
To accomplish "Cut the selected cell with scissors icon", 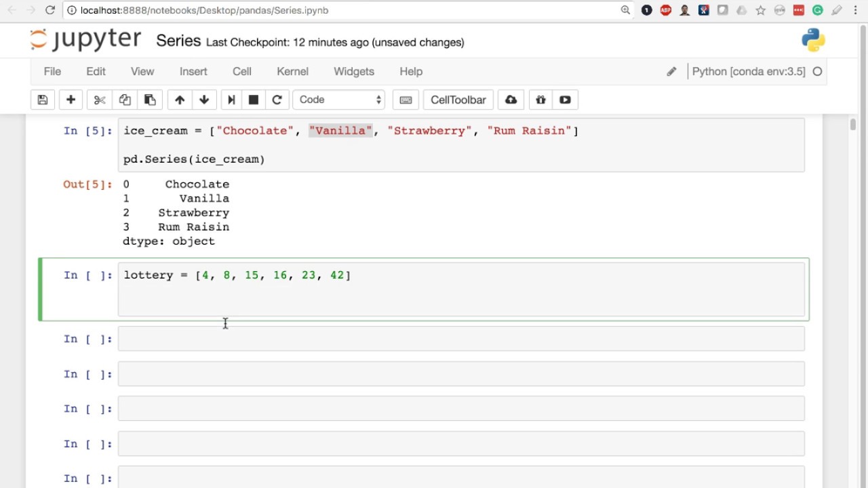I will tap(98, 100).
